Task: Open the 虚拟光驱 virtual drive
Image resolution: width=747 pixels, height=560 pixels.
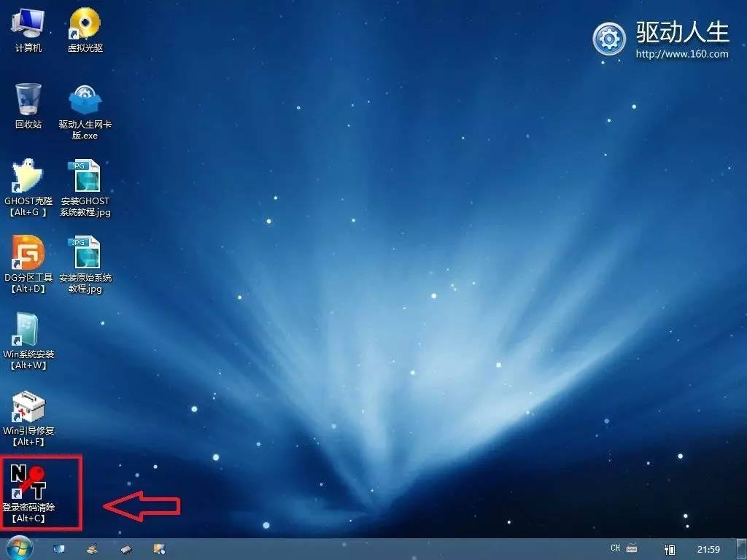Action: (x=86, y=26)
